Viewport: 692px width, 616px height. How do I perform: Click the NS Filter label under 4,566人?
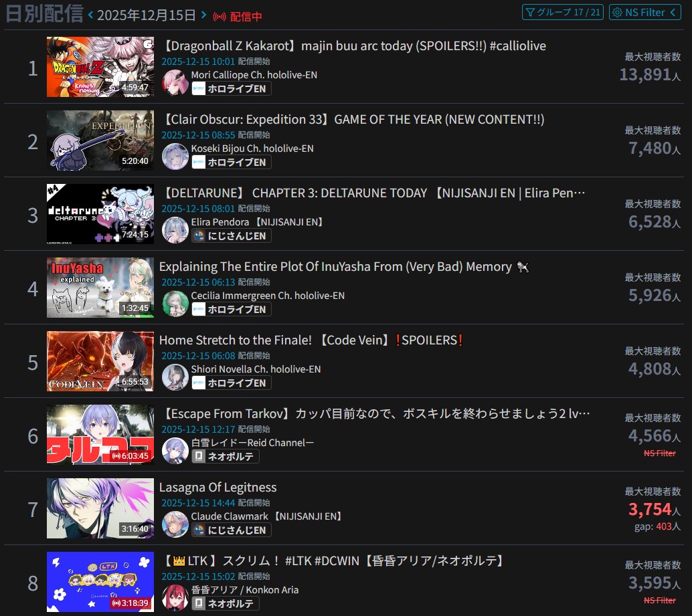click(660, 453)
